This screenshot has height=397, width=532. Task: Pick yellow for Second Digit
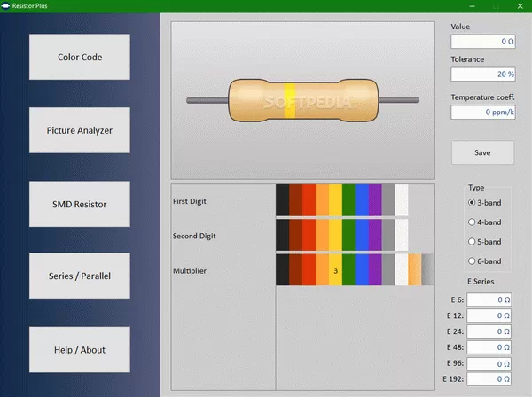335,235
